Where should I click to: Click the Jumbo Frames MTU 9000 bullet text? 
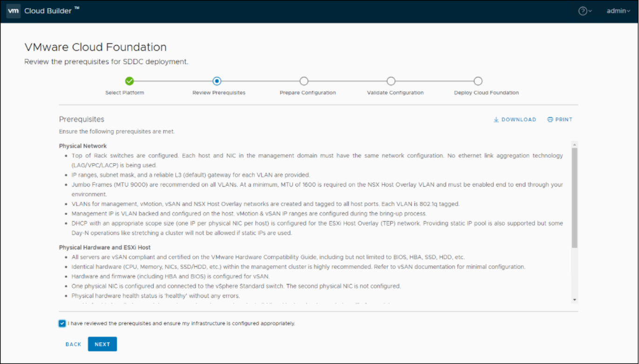point(317,189)
